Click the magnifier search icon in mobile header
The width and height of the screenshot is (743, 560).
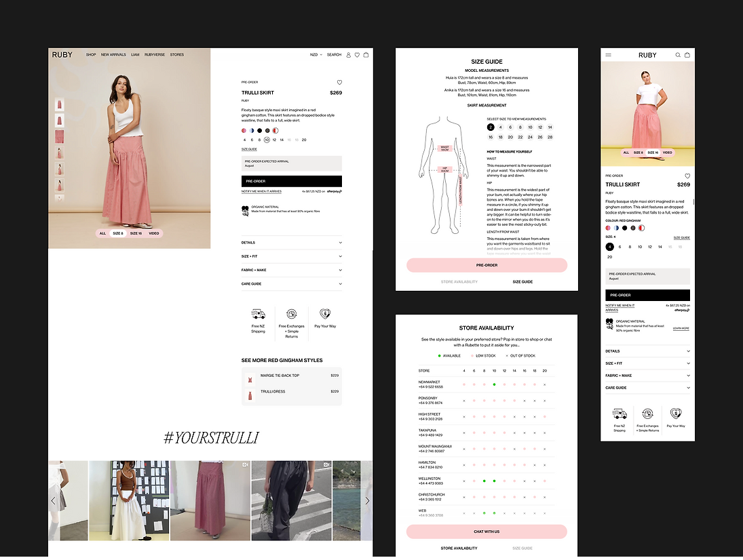point(677,55)
